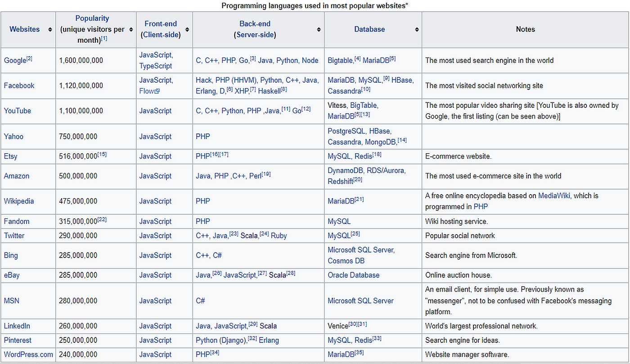The height and width of the screenshot is (364, 630).
Task: Click C# link in MSN row
Action: coord(200,301)
